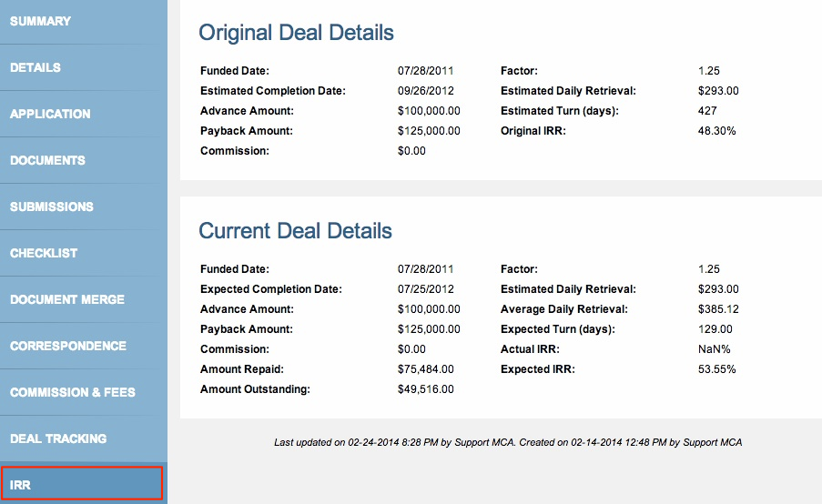The width and height of the screenshot is (822, 504).
Task: Click the Expected Turn (days) label
Action: (558, 329)
